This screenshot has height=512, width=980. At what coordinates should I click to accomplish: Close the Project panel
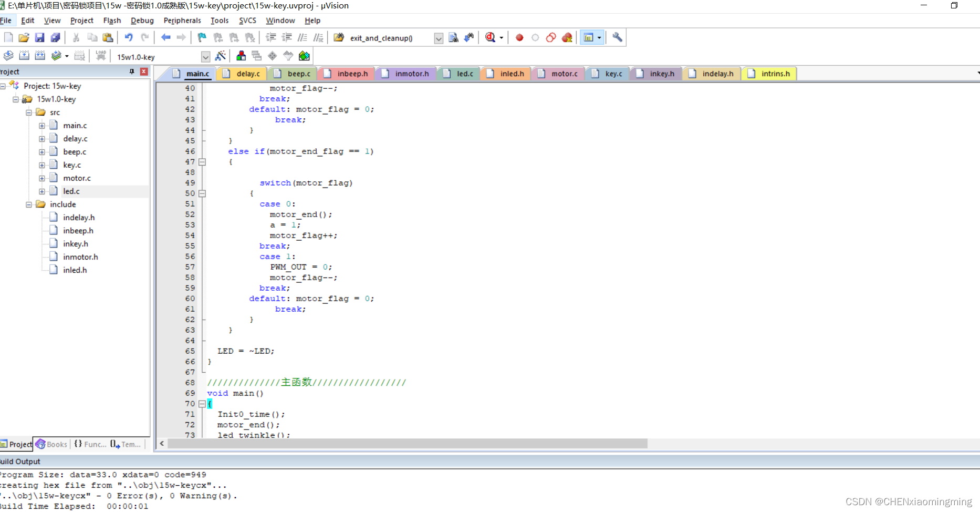(144, 71)
